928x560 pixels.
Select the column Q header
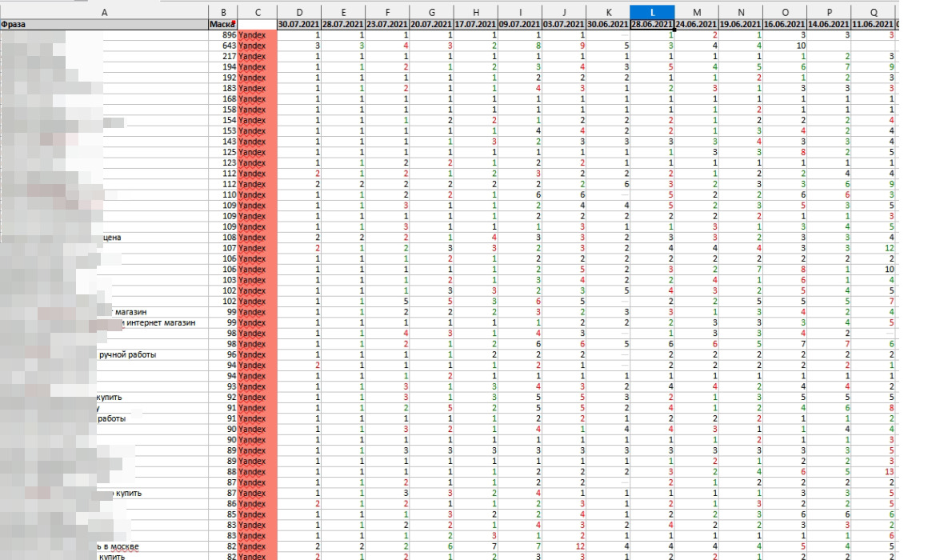[873, 13]
